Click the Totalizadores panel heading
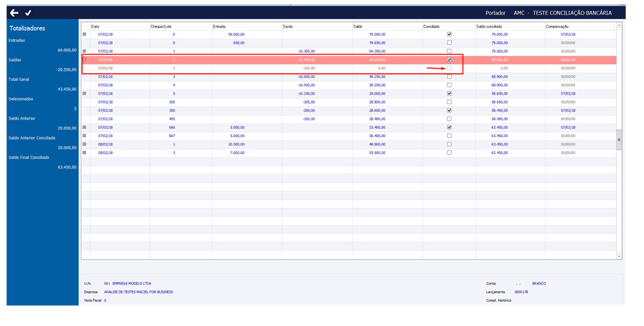The width and height of the screenshot is (644, 326). click(x=27, y=28)
